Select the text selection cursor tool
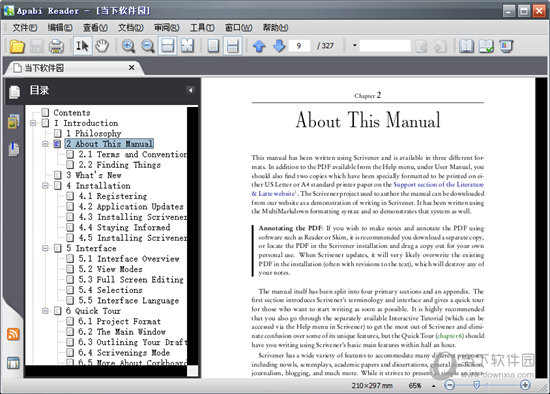This screenshot has width=550, height=394. point(82,46)
